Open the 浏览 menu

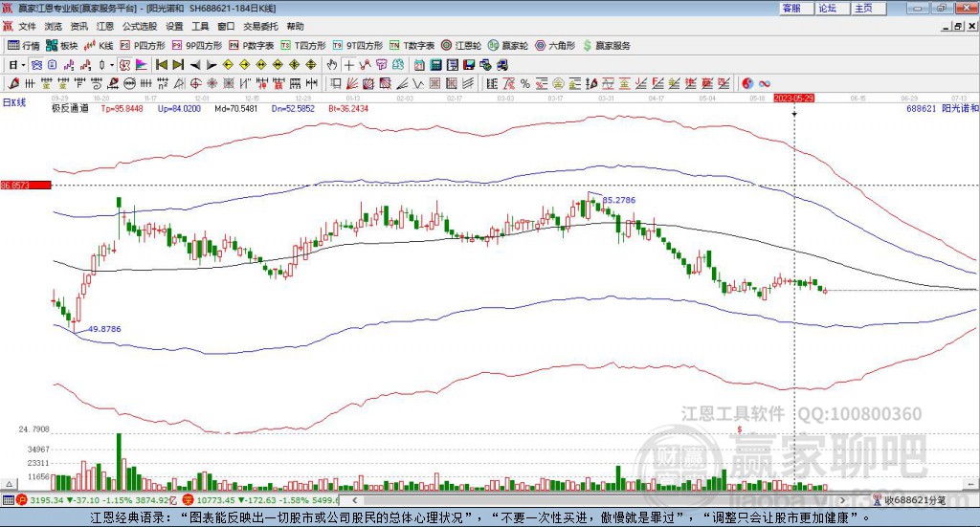(x=54, y=26)
